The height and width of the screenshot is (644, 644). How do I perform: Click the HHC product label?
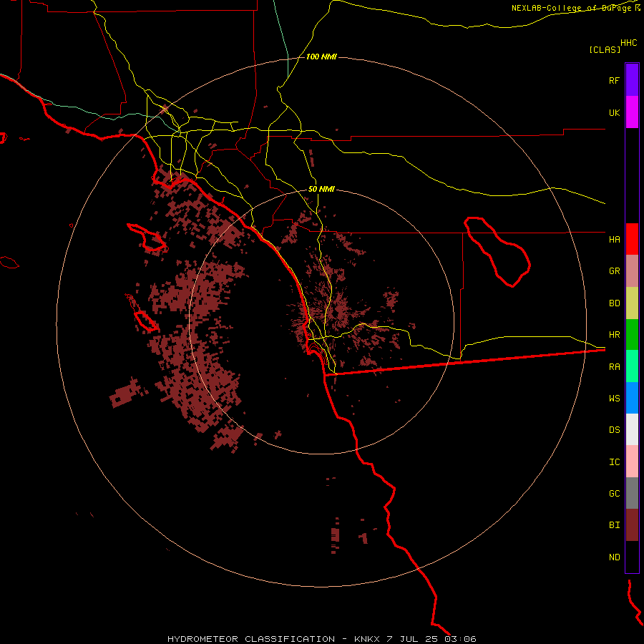pos(628,43)
